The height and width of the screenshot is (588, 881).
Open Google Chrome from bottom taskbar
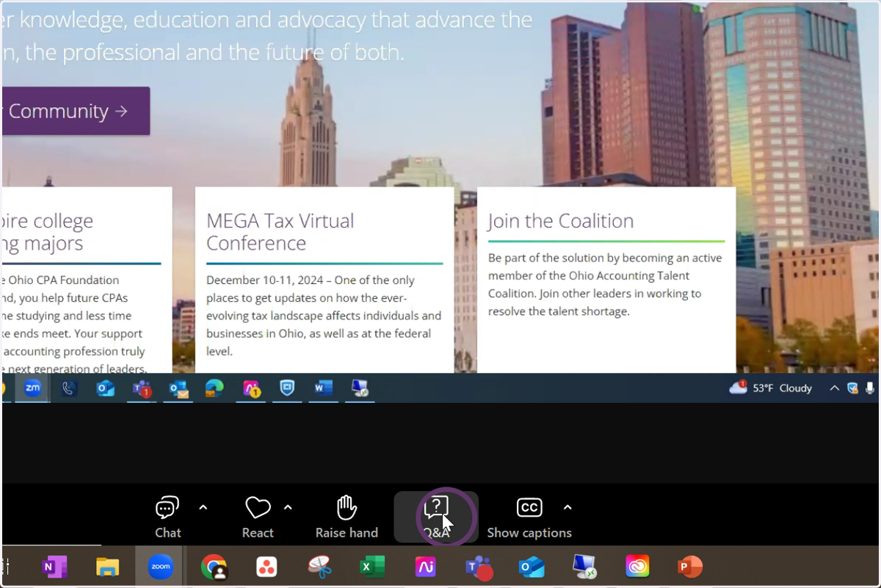(x=214, y=567)
